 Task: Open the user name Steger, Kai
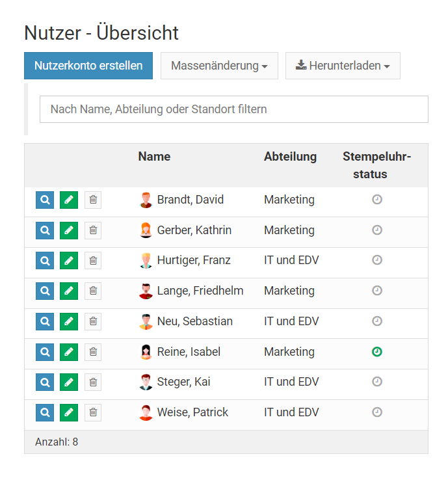(183, 382)
